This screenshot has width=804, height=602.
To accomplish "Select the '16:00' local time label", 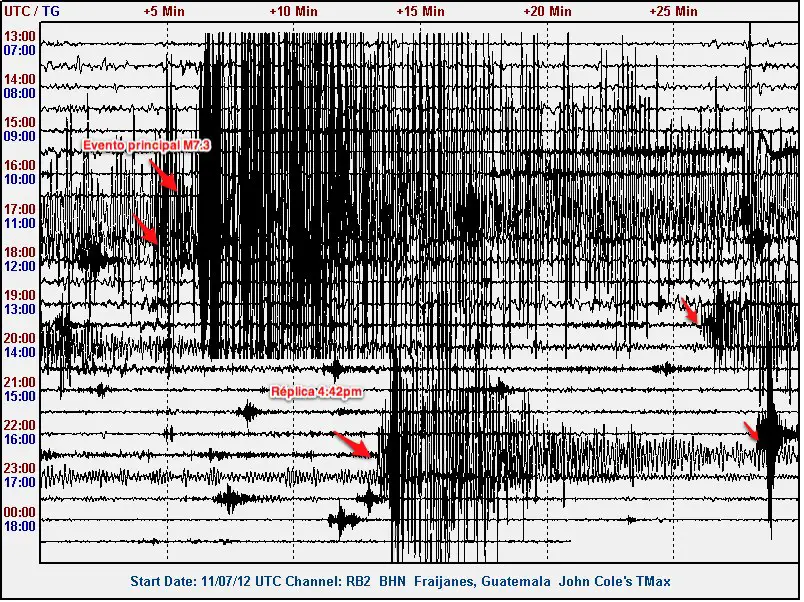I will coord(20,439).
